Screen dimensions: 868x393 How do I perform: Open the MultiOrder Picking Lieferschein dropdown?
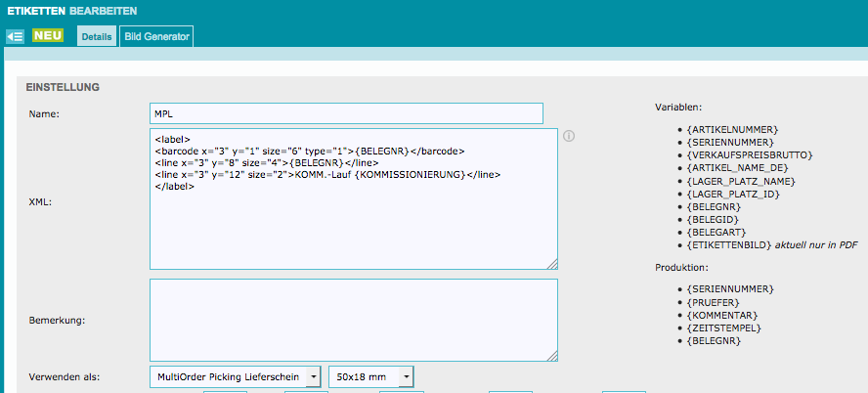point(236,376)
